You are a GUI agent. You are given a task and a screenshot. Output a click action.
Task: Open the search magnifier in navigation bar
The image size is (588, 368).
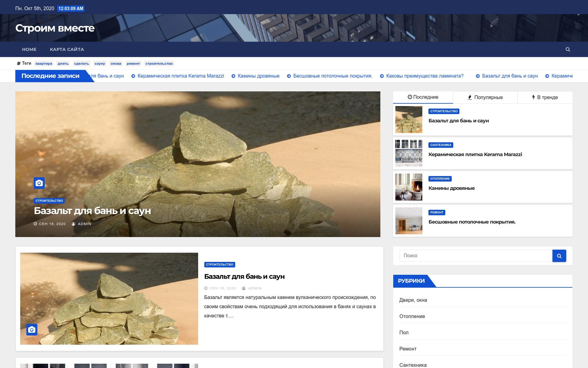click(567, 49)
